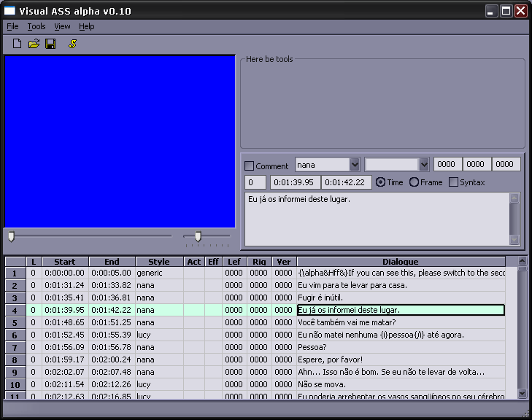
Task: Click the Start column header
Action: pyautogui.click(x=65, y=262)
